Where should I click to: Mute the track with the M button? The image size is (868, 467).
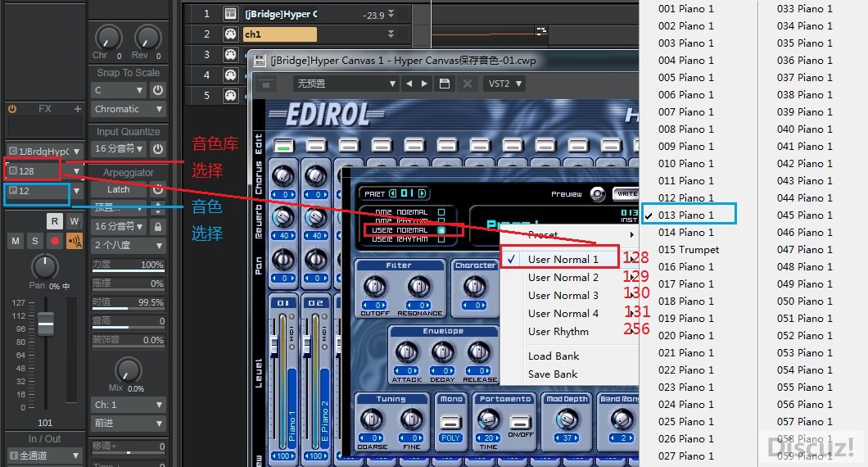[16, 241]
